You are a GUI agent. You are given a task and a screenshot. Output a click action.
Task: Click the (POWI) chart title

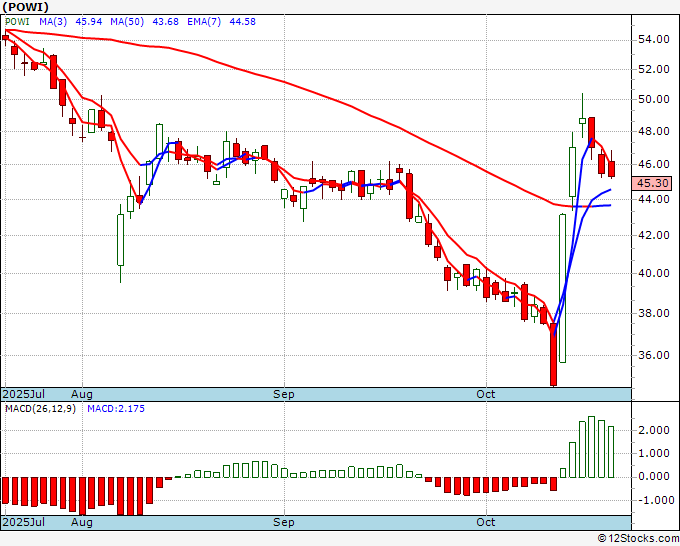pos(25,7)
